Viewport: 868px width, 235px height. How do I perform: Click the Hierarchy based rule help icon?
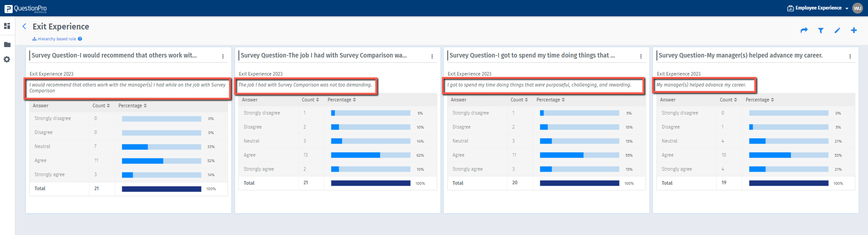pyautogui.click(x=80, y=39)
